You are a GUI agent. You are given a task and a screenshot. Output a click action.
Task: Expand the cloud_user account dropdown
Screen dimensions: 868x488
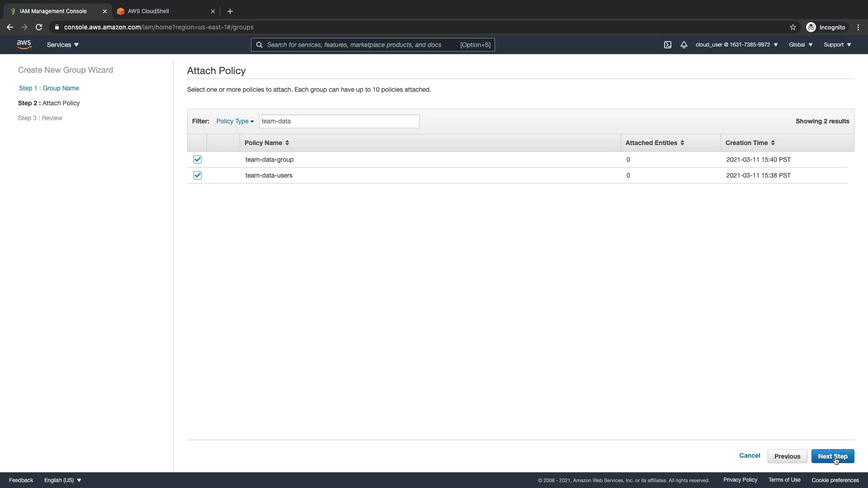point(736,45)
